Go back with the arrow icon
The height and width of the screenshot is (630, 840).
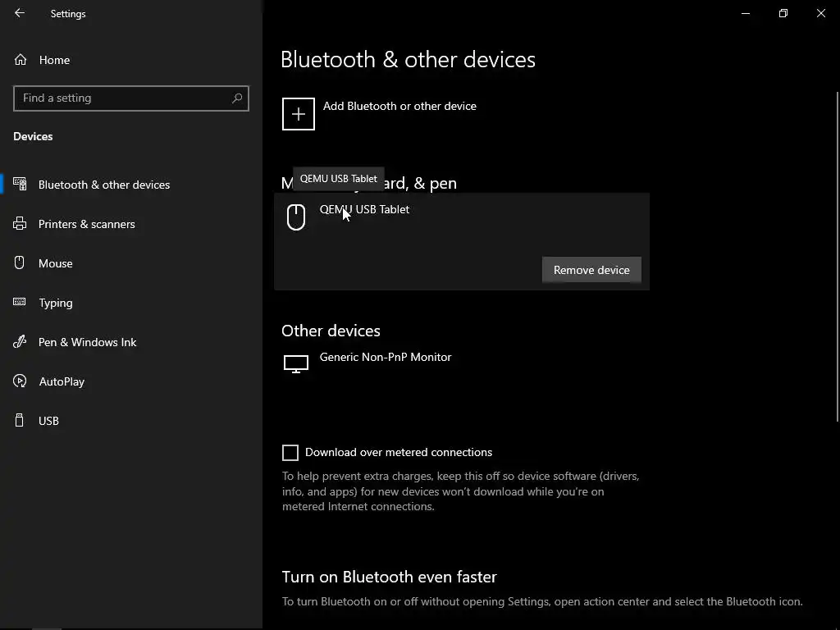pos(20,13)
